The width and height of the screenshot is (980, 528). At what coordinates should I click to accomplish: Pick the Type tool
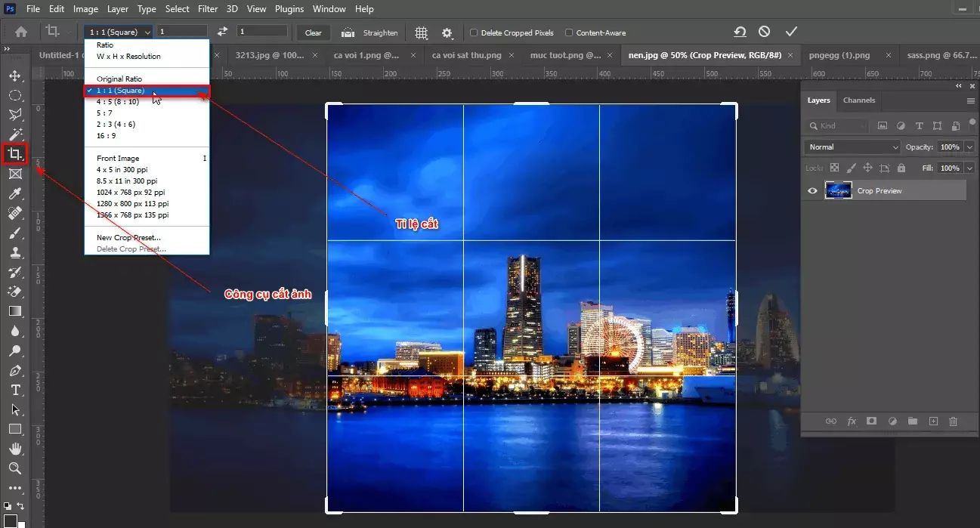tap(16, 391)
